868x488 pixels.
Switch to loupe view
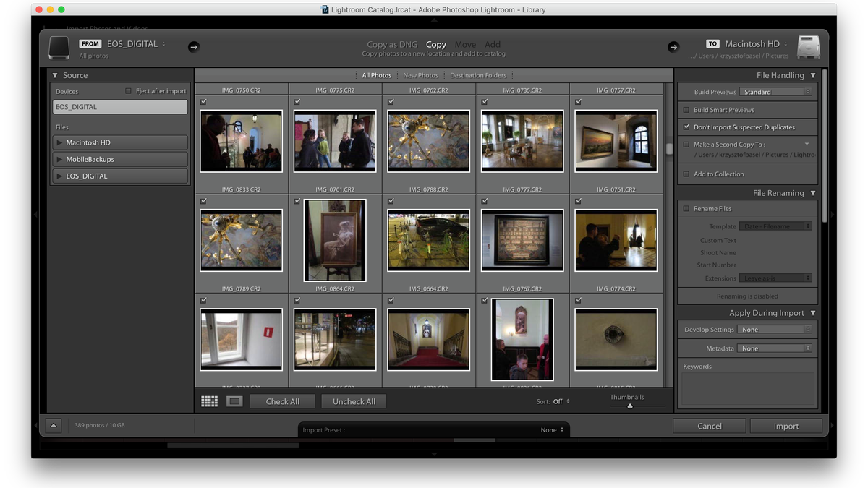pos(233,401)
